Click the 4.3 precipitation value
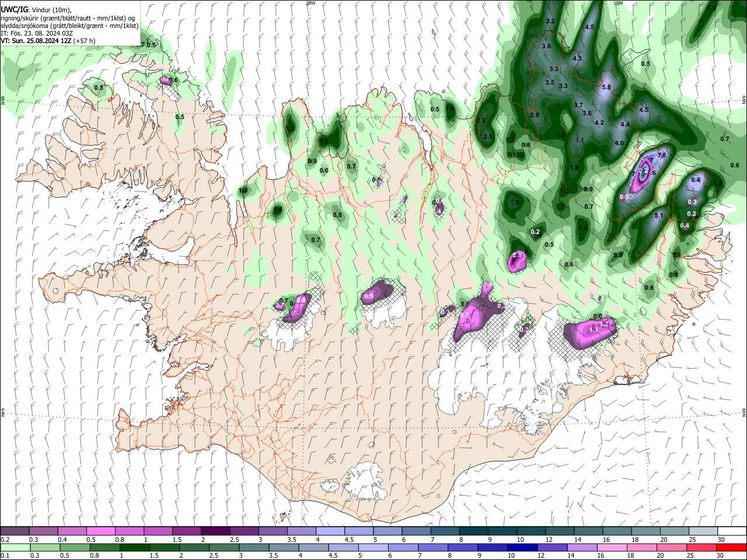 (x=577, y=58)
